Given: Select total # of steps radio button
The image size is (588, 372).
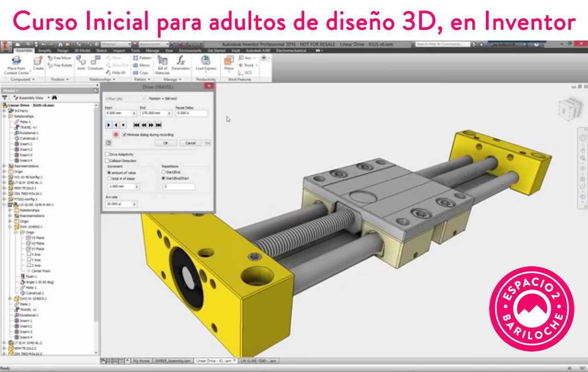Looking at the screenshot, I should click(x=109, y=178).
